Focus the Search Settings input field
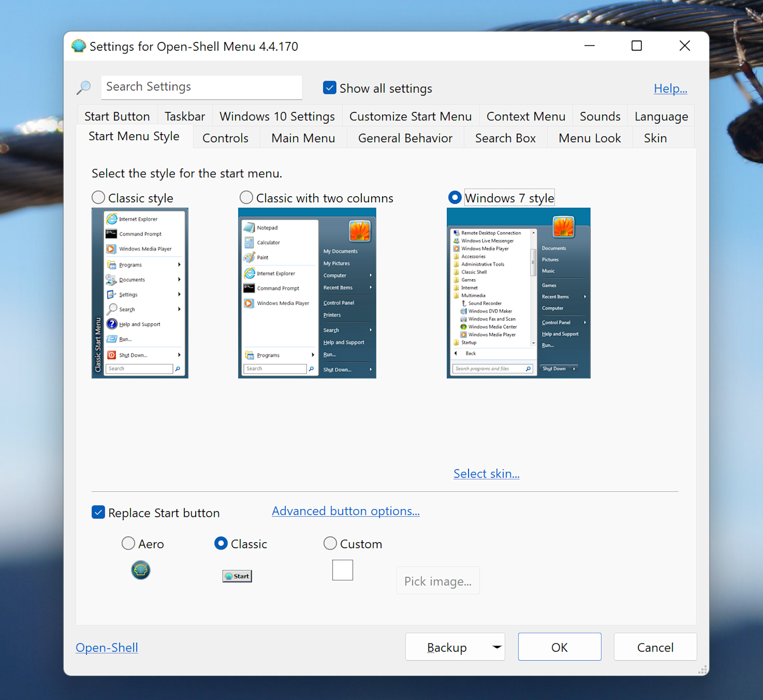The height and width of the screenshot is (700, 763). pos(202,87)
